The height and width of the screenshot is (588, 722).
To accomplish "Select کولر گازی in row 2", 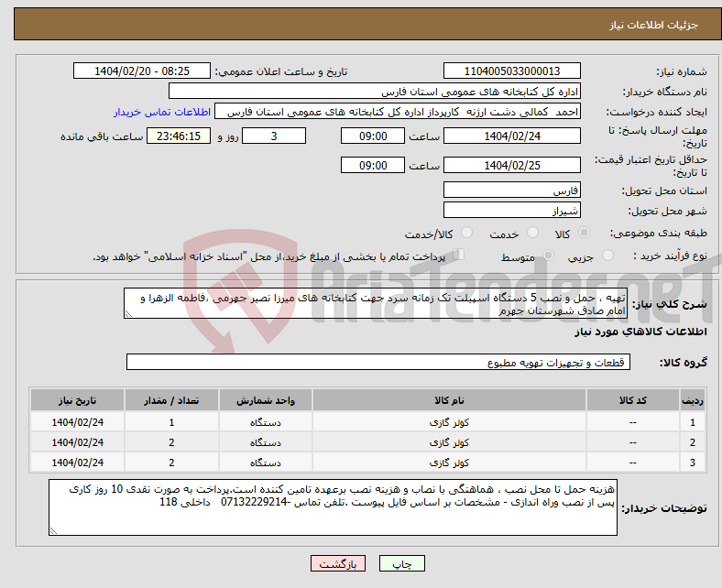I will click(449, 442).
